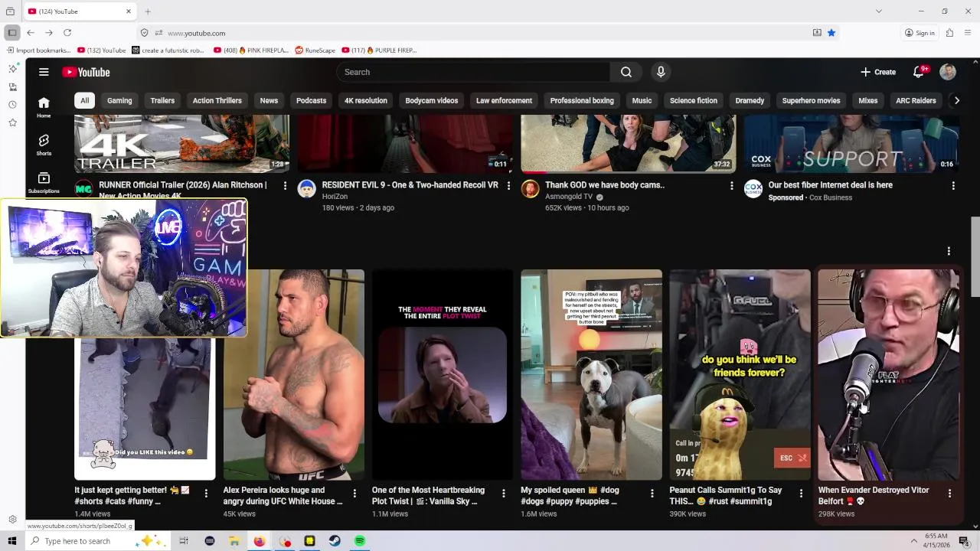This screenshot has height=551, width=980.
Task: Open the RuneScape bookmark
Action: click(x=315, y=51)
